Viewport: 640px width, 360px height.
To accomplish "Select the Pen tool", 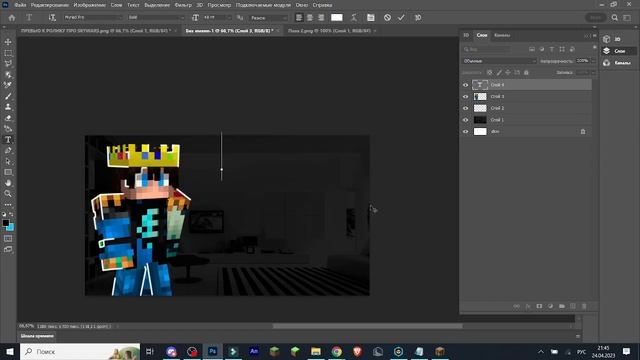I will [8, 150].
